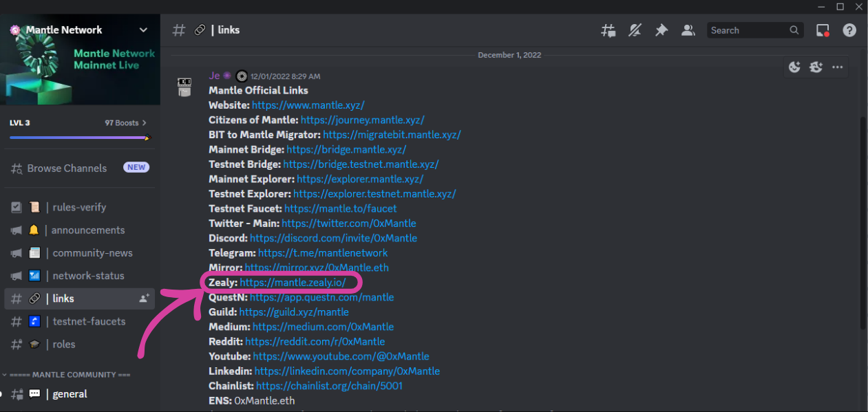
Task: Open the guild.xyz/mantle link
Action: pyautogui.click(x=294, y=312)
